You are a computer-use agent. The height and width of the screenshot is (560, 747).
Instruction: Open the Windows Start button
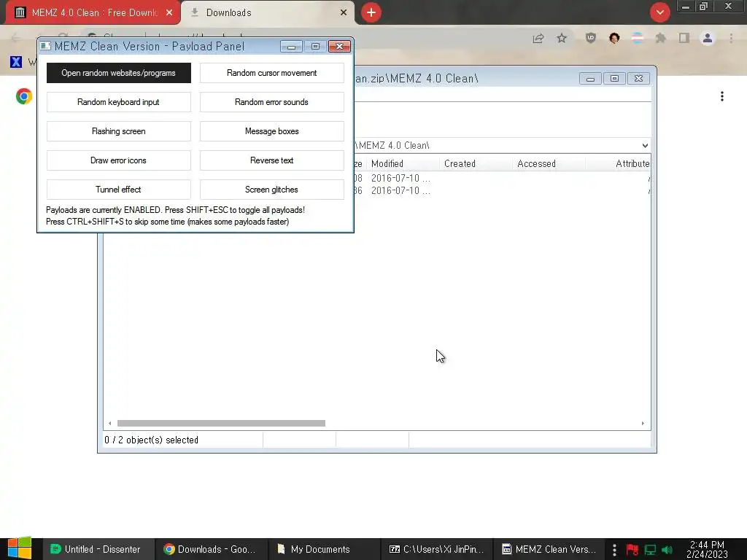click(x=20, y=548)
